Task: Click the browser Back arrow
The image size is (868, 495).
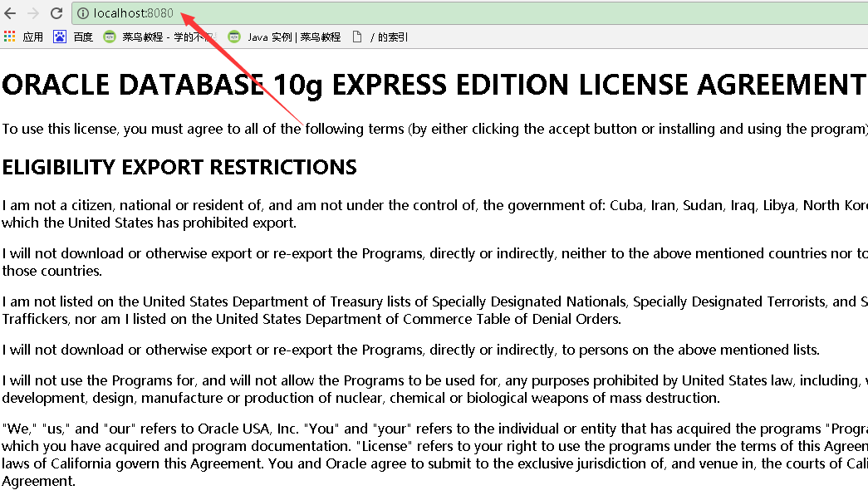Action: click(x=10, y=12)
